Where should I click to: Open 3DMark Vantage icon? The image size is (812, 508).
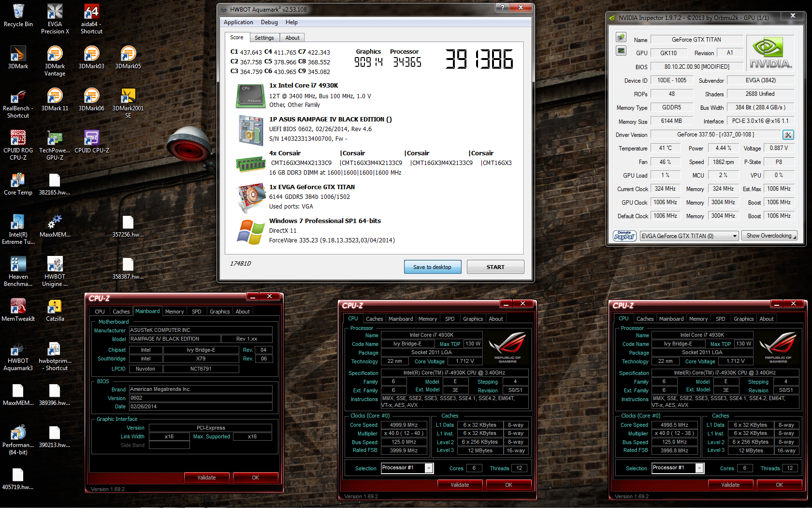pos(55,61)
